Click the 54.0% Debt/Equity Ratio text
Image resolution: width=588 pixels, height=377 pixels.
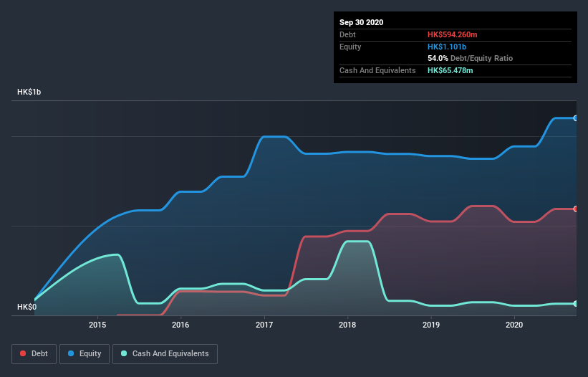[x=470, y=58]
